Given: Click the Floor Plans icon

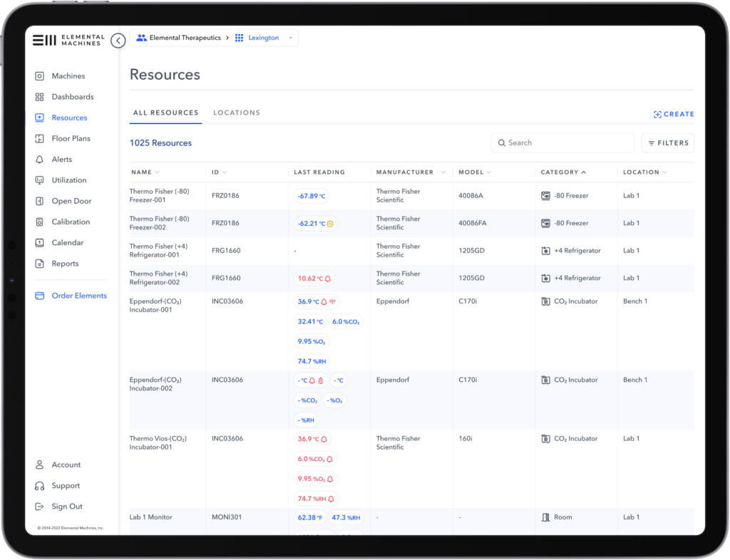Looking at the screenshot, I should pos(40,139).
